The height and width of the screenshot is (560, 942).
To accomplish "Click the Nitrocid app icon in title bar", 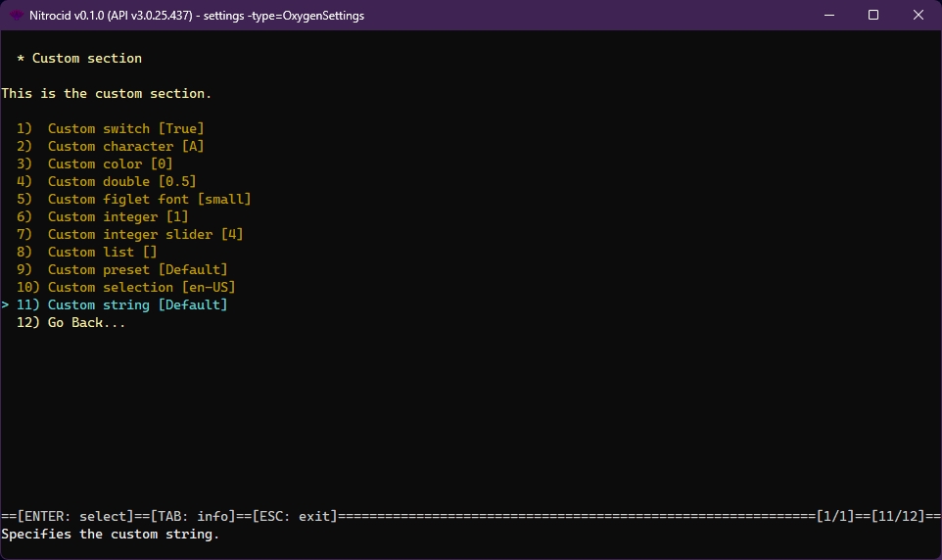I will [x=17, y=15].
